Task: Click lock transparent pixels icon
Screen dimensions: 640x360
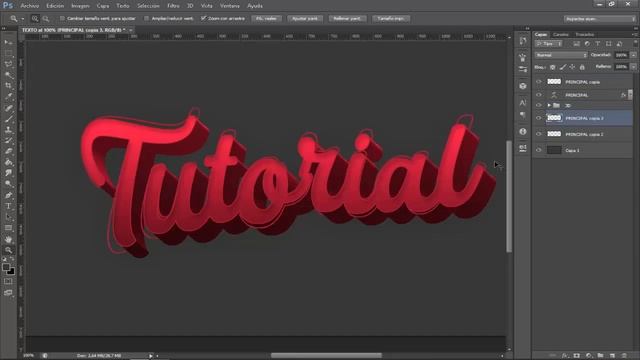Action: 552,67
